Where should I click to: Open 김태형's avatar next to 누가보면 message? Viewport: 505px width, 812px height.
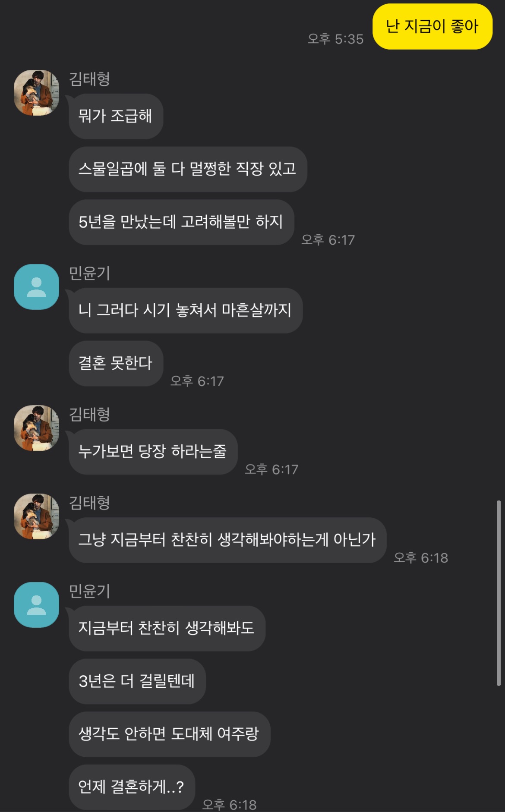(x=37, y=428)
